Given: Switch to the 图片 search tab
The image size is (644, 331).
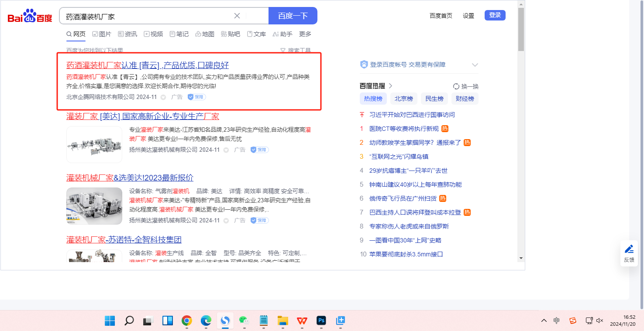Looking at the screenshot, I should tap(102, 34).
